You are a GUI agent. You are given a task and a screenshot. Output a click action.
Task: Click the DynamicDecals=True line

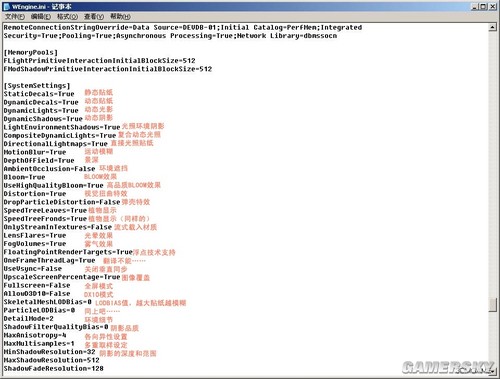[x=41, y=102]
